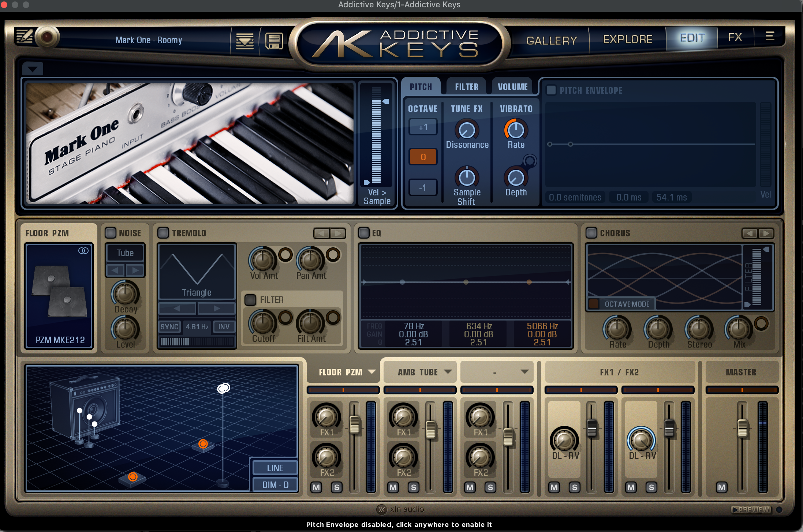This screenshot has width=803, height=532.
Task: Select next chorus preset arrow
Action: pos(766,233)
